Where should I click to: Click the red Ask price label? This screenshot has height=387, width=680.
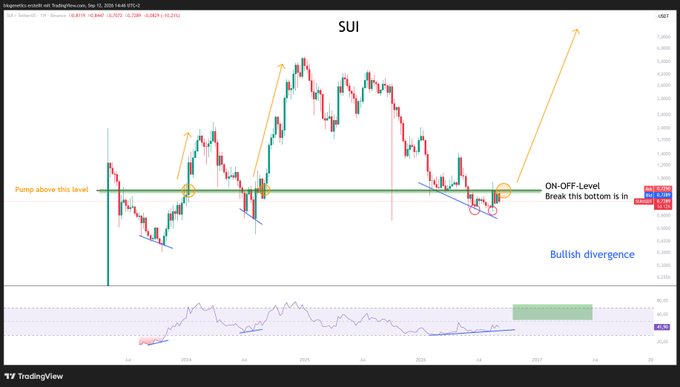[x=658, y=189]
